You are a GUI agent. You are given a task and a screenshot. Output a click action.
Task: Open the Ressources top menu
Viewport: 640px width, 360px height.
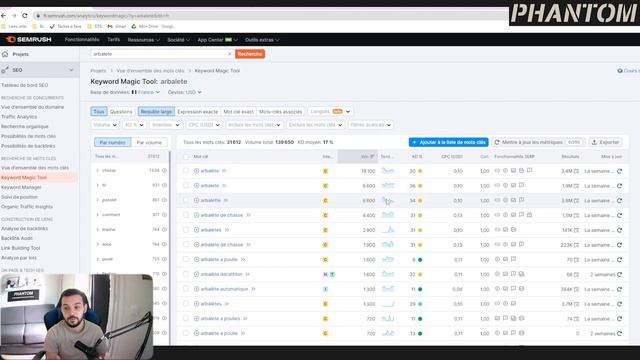pyautogui.click(x=144, y=40)
